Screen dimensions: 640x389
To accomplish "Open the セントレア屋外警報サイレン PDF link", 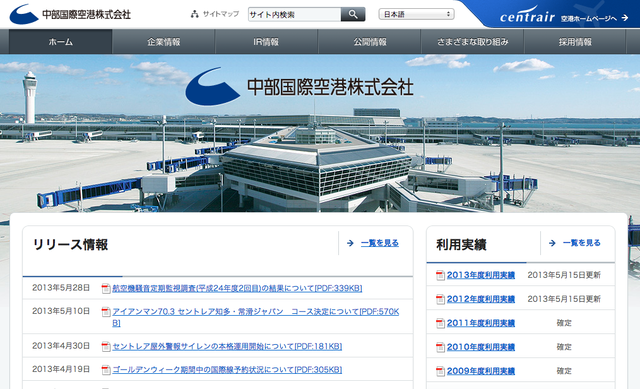I will [x=227, y=346].
